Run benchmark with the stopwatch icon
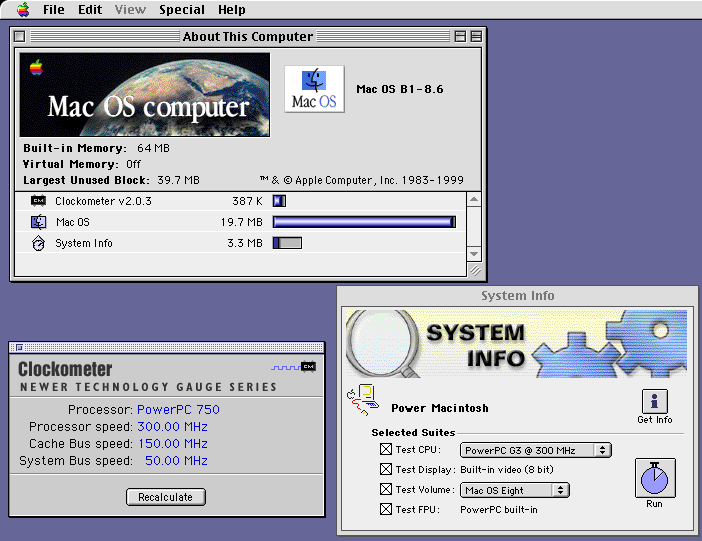 tap(655, 478)
